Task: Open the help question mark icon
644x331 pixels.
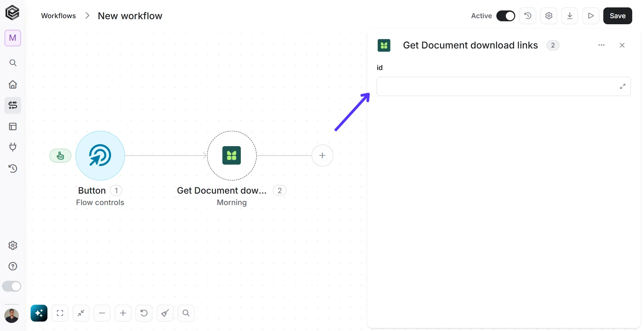Action: (13, 266)
